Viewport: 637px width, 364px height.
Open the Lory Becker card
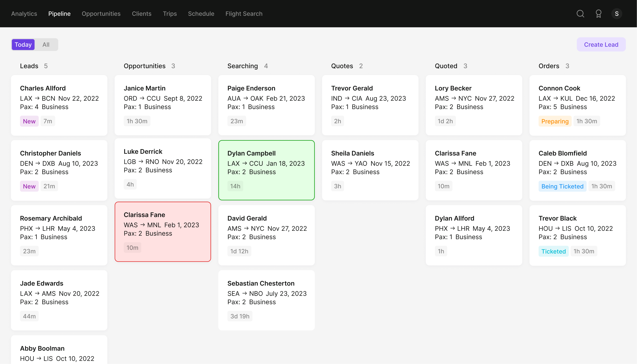[474, 105]
